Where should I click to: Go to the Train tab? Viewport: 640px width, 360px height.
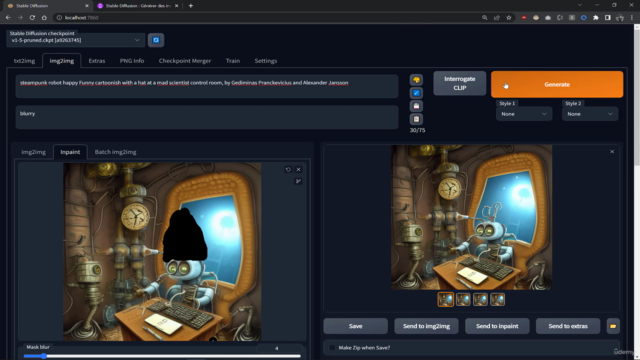pos(233,61)
